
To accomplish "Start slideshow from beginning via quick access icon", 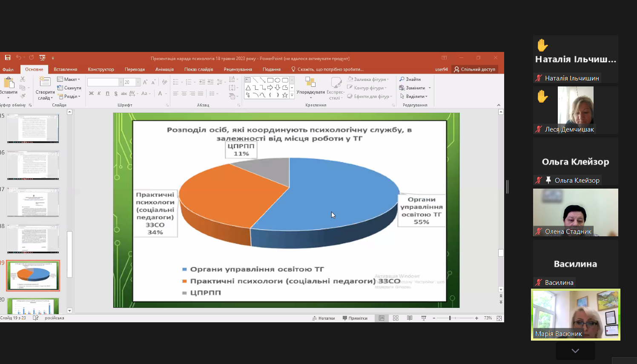I will (42, 57).
